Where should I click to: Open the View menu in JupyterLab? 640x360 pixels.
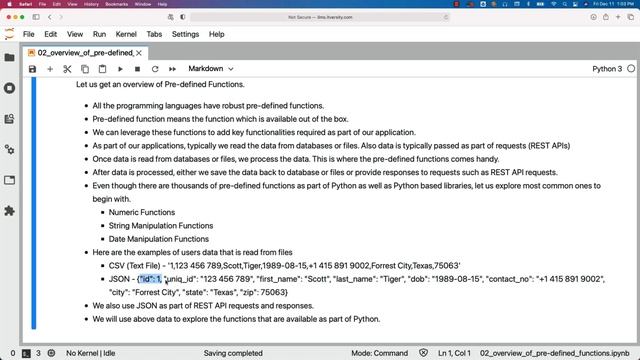(75, 34)
